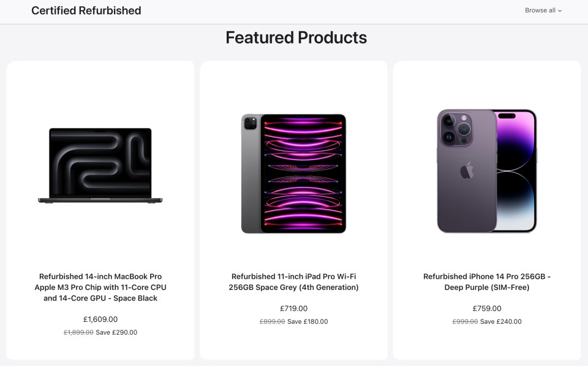Screen dimensions: 588x366
Task: Click the crossed-out £1,899.00 original price
Action: pyautogui.click(x=78, y=332)
